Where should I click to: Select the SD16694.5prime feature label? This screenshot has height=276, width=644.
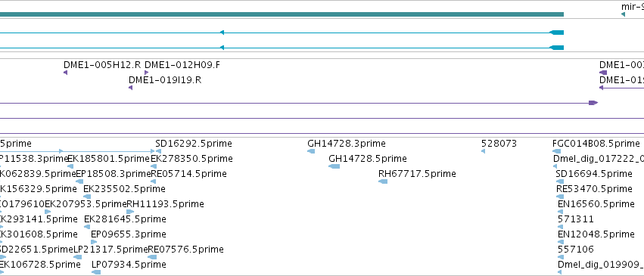[594, 174]
